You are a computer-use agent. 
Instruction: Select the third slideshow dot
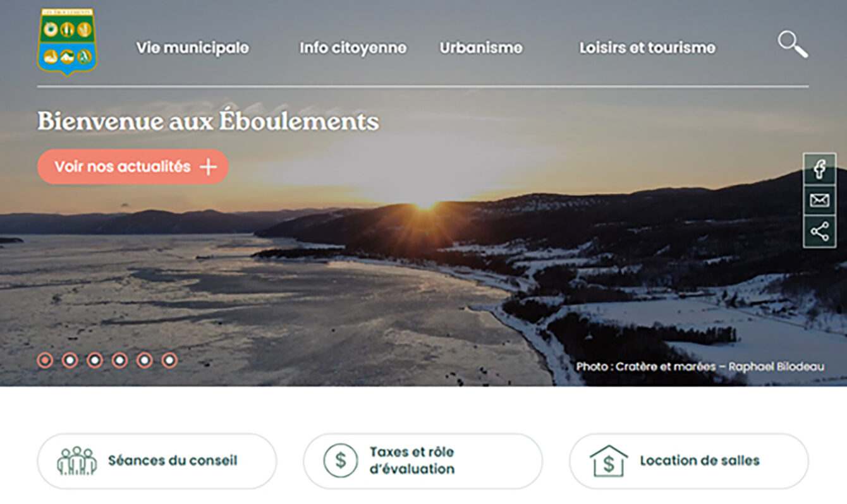pyautogui.click(x=95, y=360)
